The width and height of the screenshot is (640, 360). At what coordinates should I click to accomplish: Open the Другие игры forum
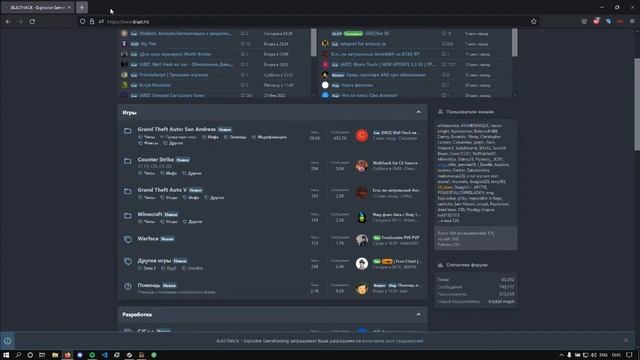click(154, 261)
